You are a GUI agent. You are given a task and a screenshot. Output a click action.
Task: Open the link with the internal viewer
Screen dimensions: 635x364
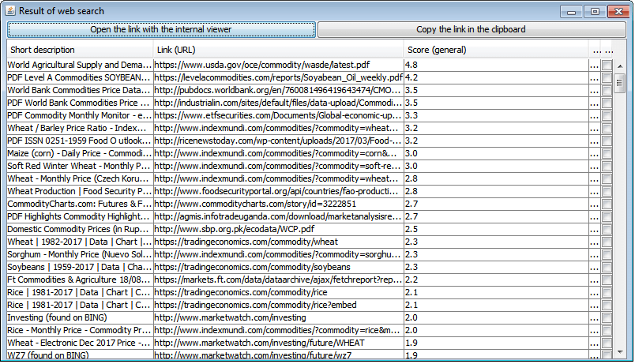161,29
